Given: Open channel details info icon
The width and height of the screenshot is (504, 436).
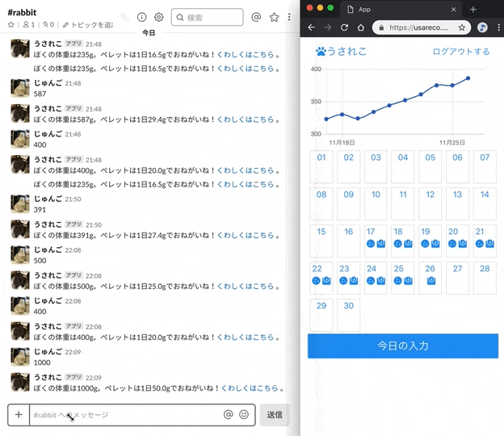Looking at the screenshot, I should pyautogui.click(x=142, y=17).
